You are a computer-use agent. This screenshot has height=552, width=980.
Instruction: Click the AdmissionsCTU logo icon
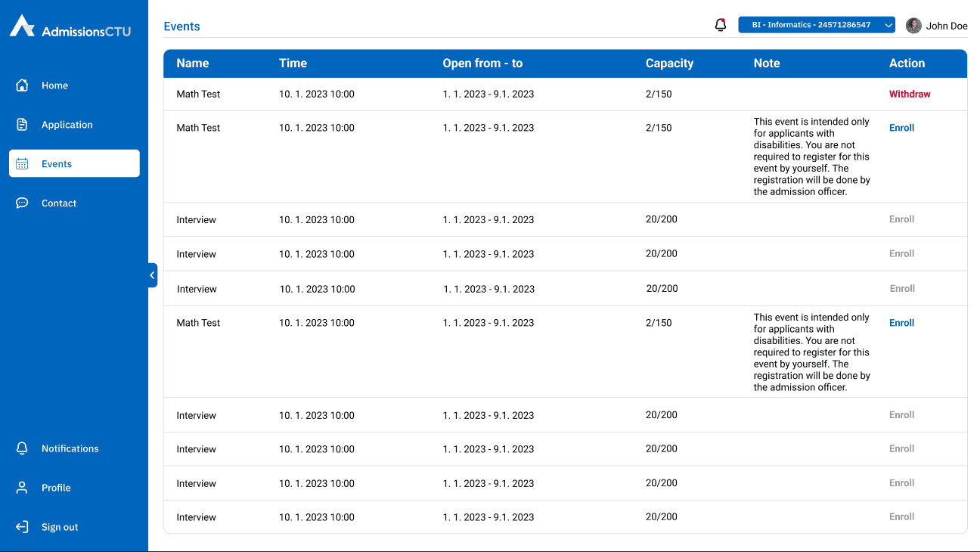click(22, 26)
